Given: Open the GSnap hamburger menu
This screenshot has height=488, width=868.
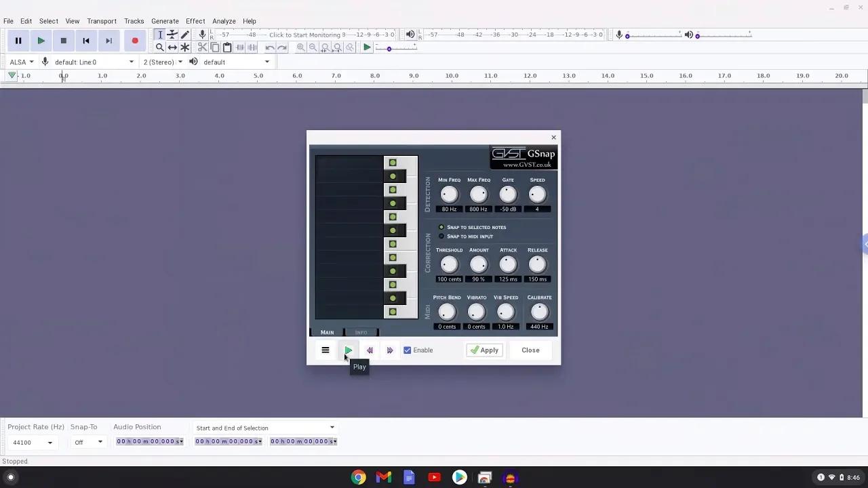Looking at the screenshot, I should [x=325, y=350].
